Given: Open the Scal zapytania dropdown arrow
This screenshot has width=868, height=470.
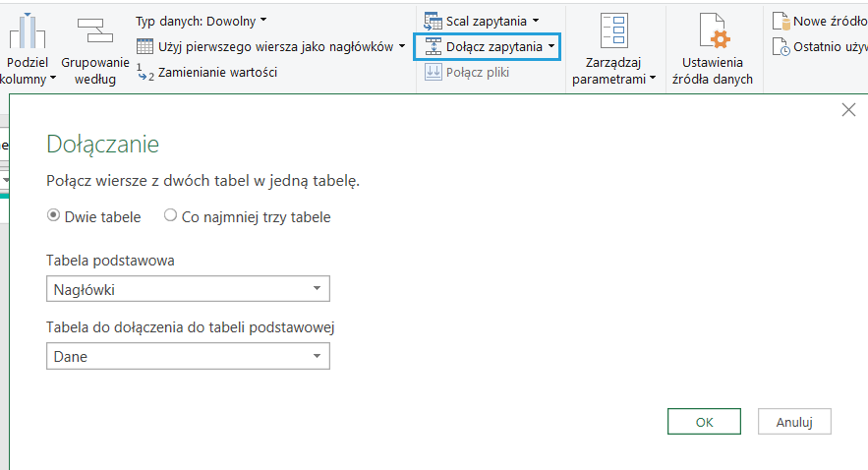Looking at the screenshot, I should click(535, 21).
